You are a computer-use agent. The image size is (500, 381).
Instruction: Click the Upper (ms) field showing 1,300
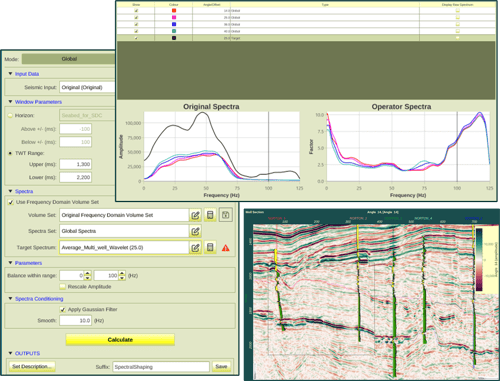76,164
